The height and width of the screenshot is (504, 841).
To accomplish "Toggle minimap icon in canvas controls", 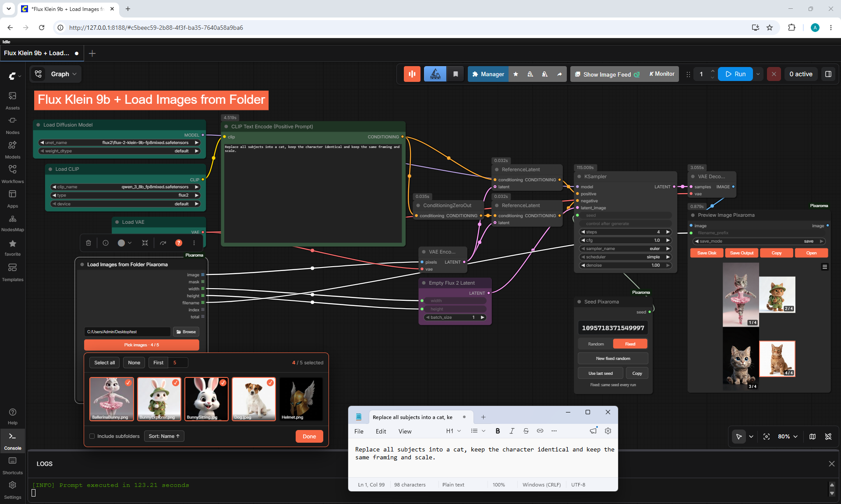I will 813,437.
